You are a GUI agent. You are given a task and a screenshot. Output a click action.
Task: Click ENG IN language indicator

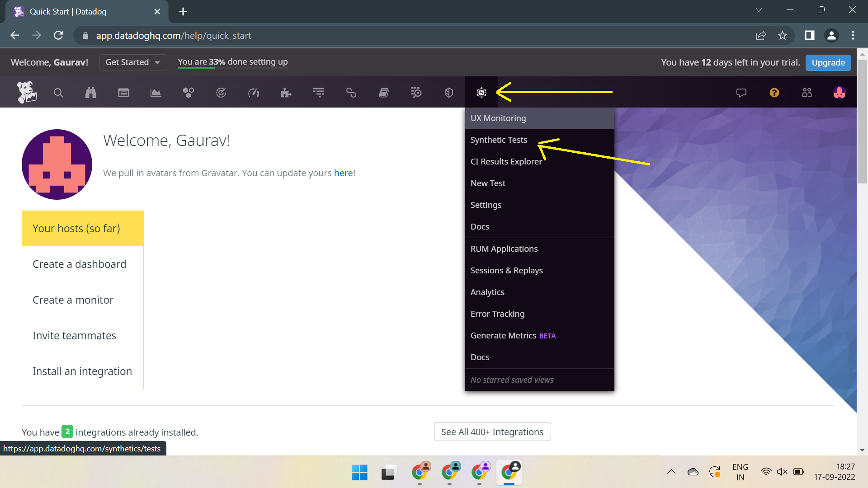point(741,472)
